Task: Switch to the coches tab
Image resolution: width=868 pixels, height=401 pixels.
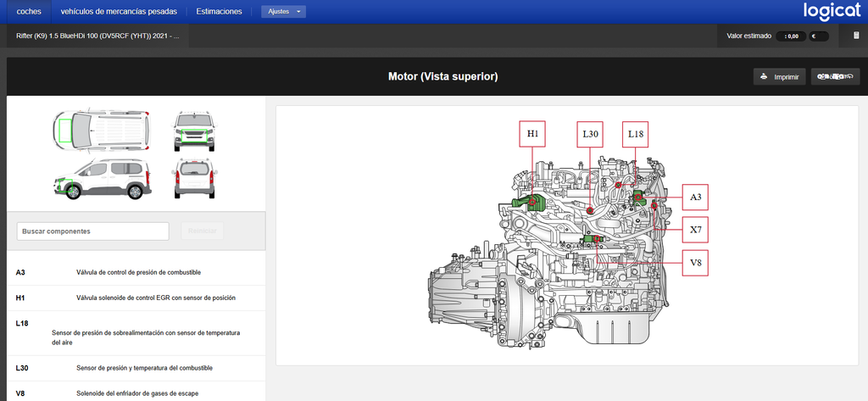Action: [x=29, y=12]
